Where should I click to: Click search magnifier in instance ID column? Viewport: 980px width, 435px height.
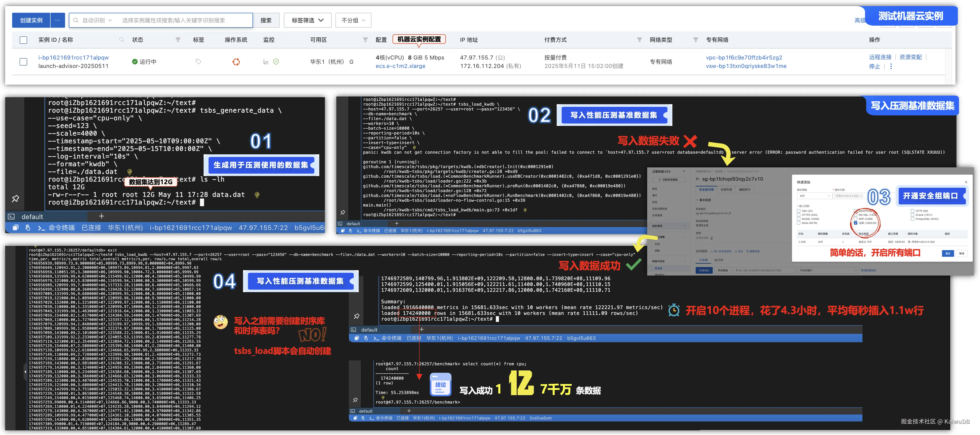pos(122,40)
